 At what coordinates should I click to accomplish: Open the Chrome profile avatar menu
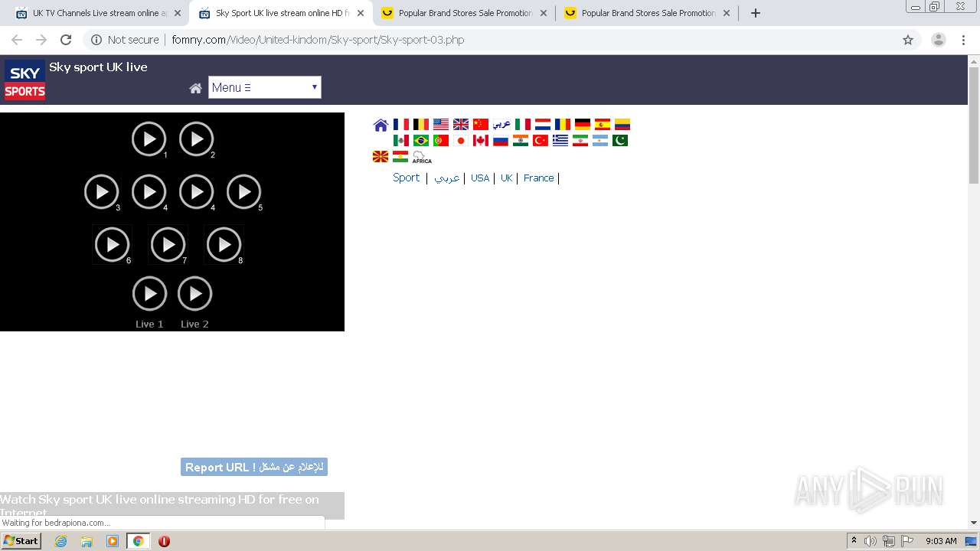939,40
